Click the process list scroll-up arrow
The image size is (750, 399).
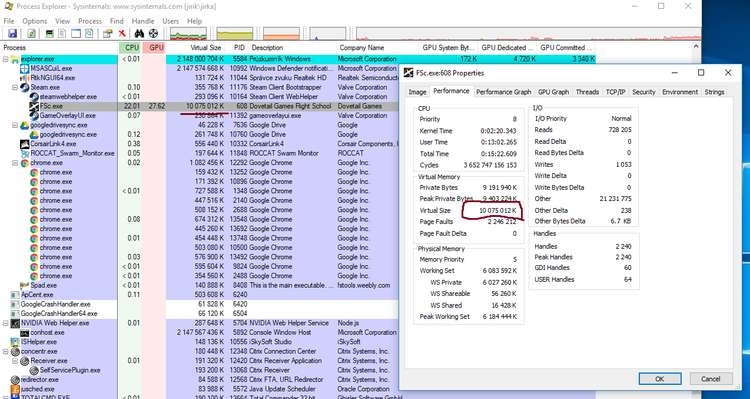(696, 47)
